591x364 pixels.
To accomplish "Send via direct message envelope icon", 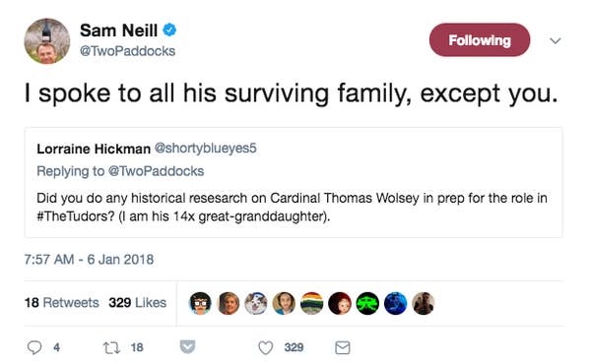I will pyautogui.click(x=342, y=347).
